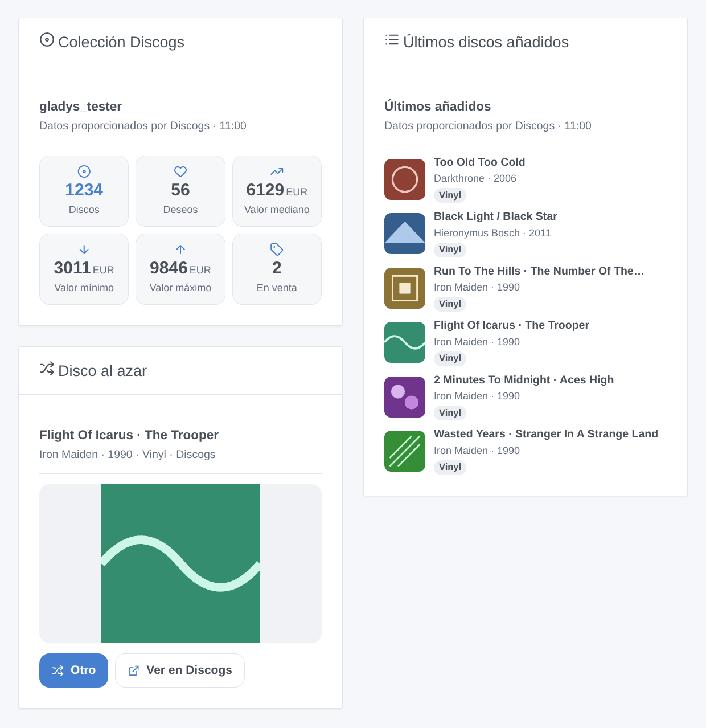
Task: Select the 6129 EUR Valor mediano value
Action: (x=277, y=190)
